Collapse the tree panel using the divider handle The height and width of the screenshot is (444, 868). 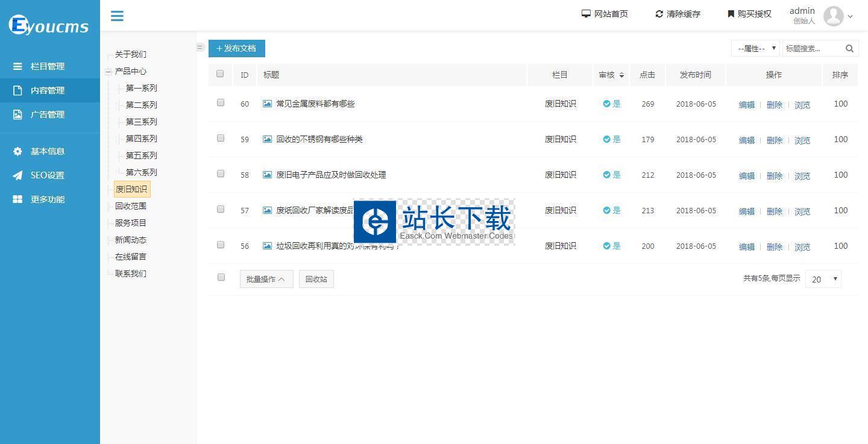[200, 48]
